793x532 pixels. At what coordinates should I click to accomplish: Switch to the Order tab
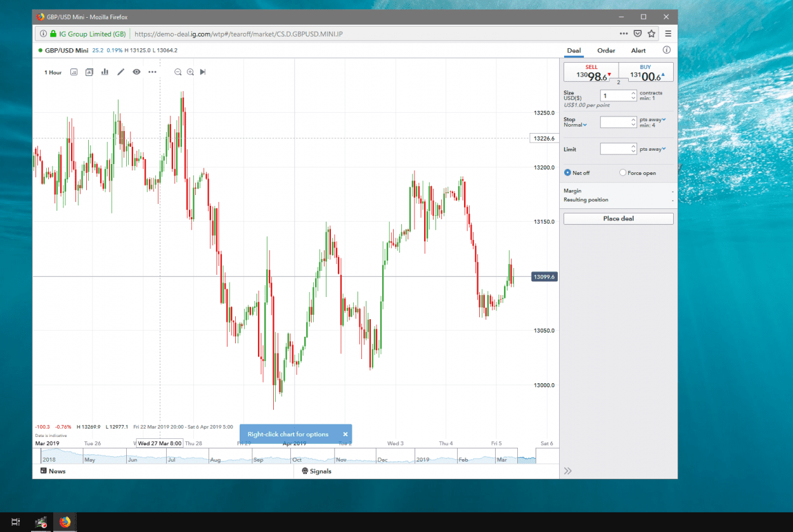(x=606, y=51)
